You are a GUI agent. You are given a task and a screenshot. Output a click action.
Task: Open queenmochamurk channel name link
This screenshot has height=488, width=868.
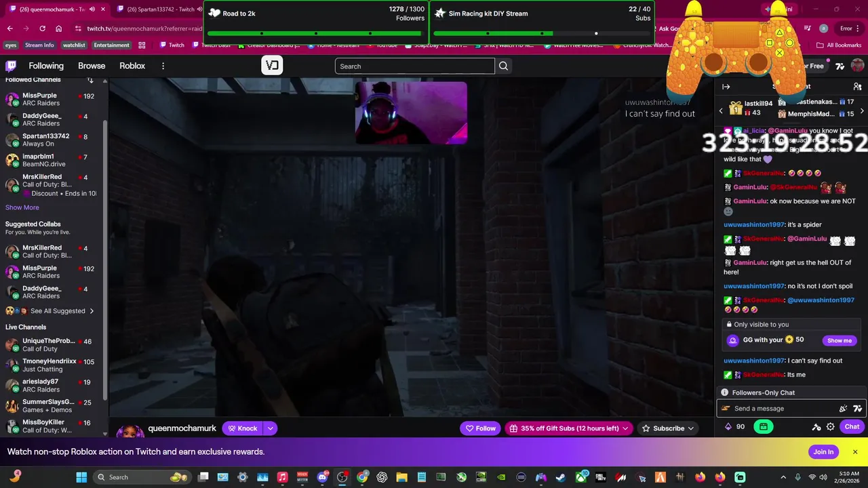[x=182, y=428]
